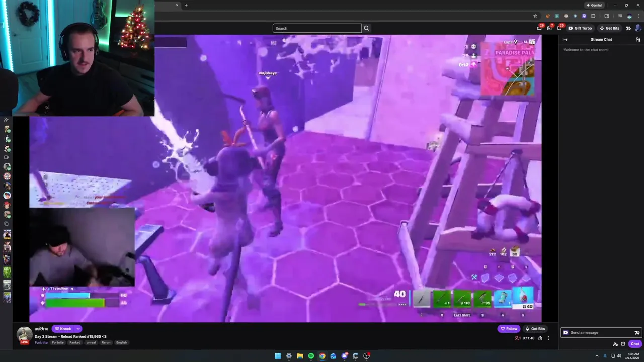Open the Chrome profile avatar
This screenshot has width=644, height=362.
point(629,16)
